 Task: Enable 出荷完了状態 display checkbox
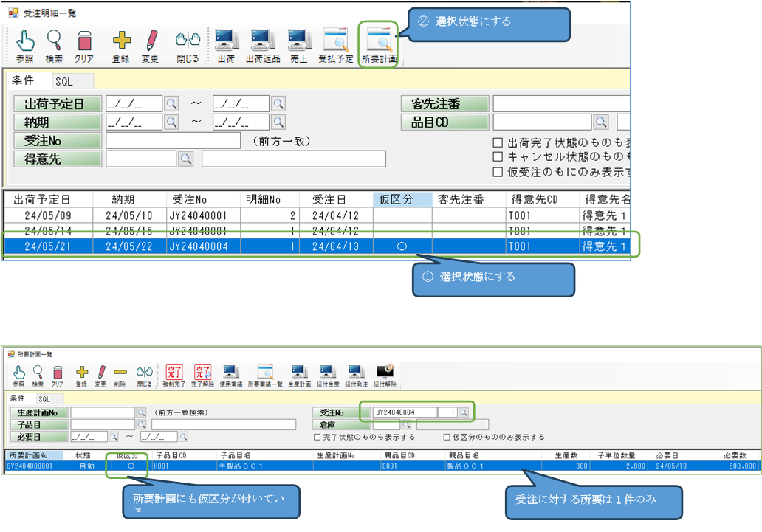[498, 143]
